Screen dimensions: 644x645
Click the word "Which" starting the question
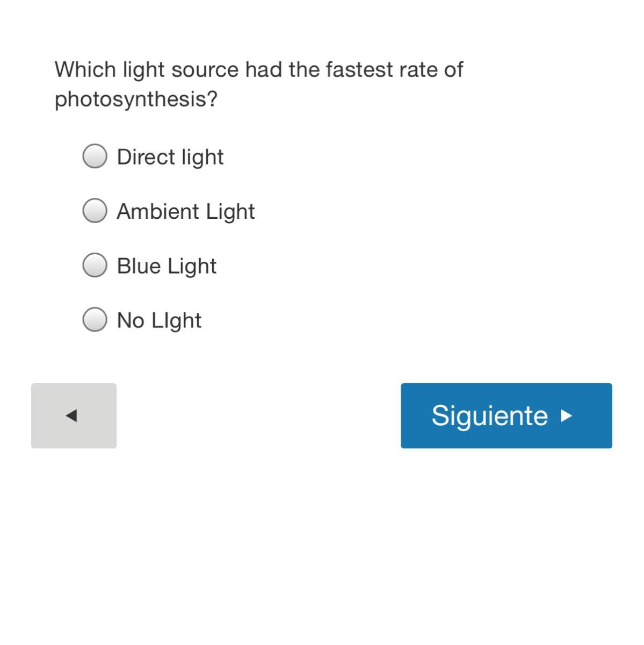[85, 70]
